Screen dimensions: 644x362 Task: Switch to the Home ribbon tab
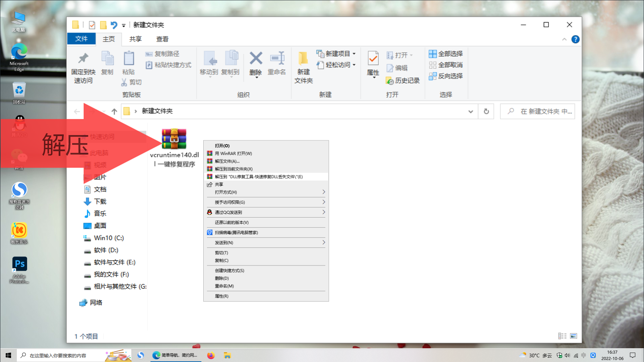[x=109, y=39]
